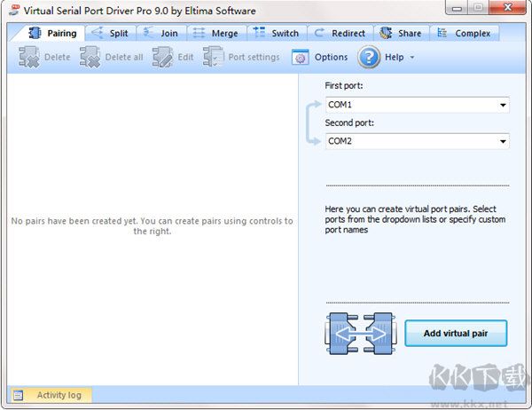The image size is (532, 410).
Task: Select the Merge tab
Action: [x=217, y=33]
